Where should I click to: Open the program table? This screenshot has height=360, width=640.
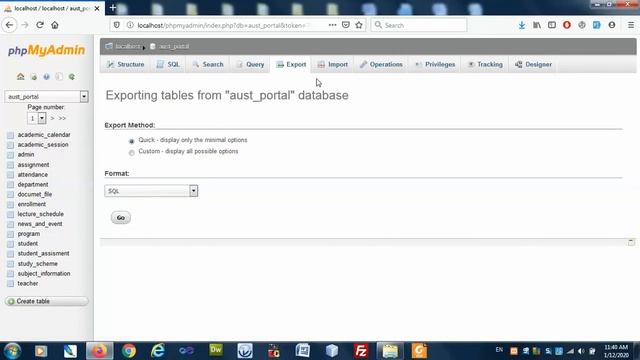(x=29, y=234)
